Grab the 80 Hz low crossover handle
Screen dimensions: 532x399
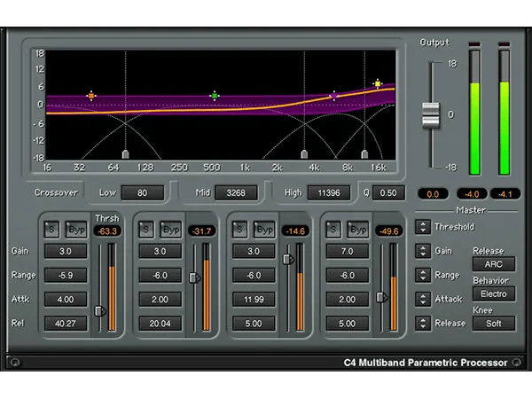pos(125,154)
